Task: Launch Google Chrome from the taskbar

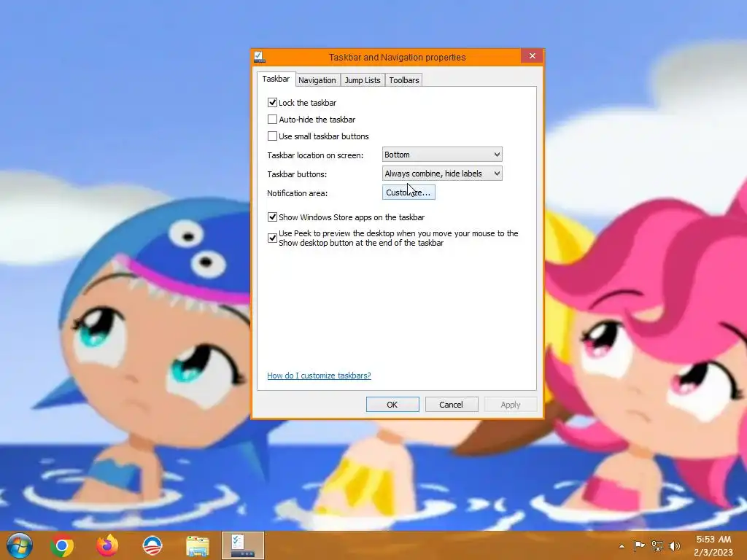Action: point(62,545)
